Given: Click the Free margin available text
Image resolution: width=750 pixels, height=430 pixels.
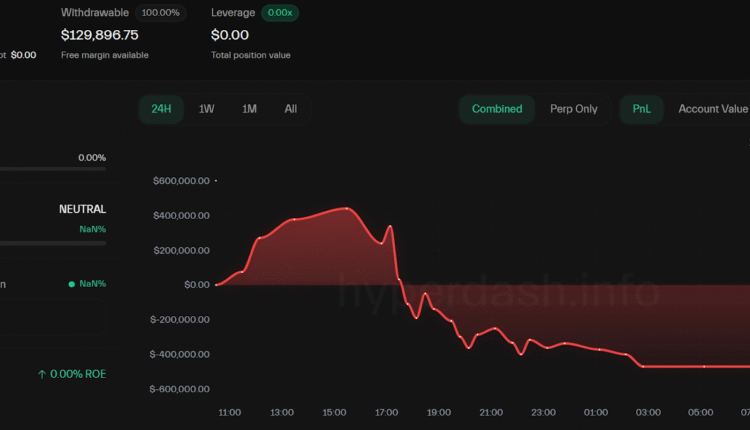Looking at the screenshot, I should click(x=105, y=55).
